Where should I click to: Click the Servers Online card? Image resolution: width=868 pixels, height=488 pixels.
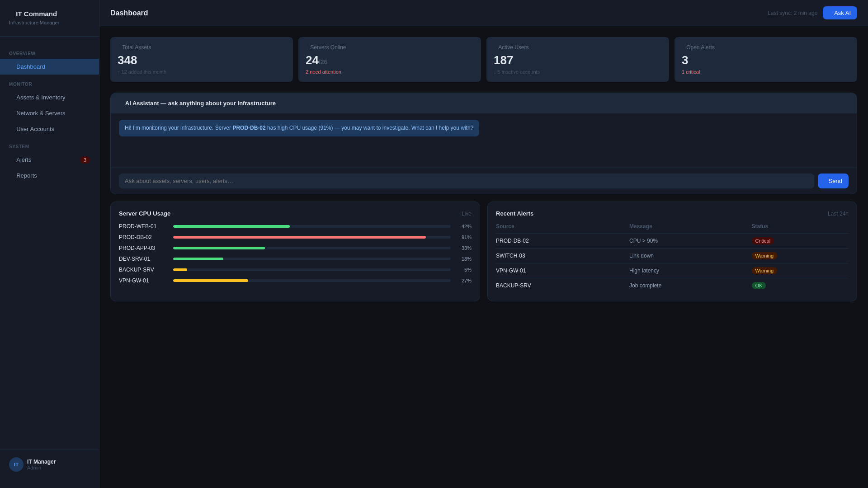390,60
